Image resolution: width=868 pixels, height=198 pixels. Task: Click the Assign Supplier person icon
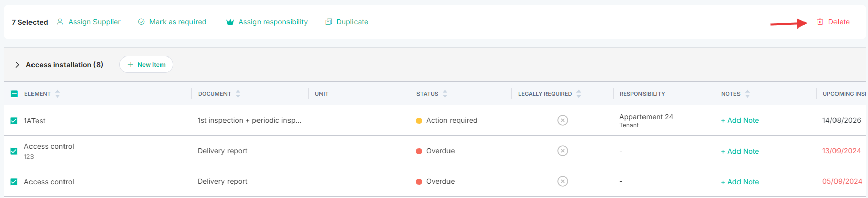[x=60, y=22]
